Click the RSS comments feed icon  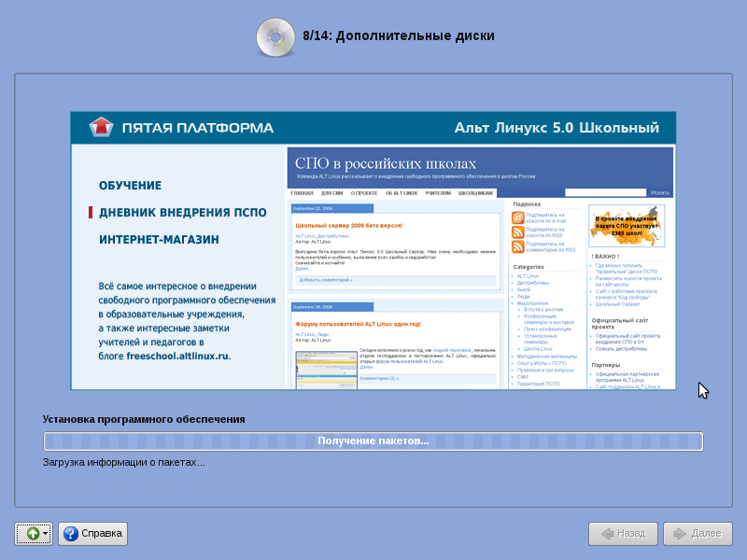click(x=517, y=247)
